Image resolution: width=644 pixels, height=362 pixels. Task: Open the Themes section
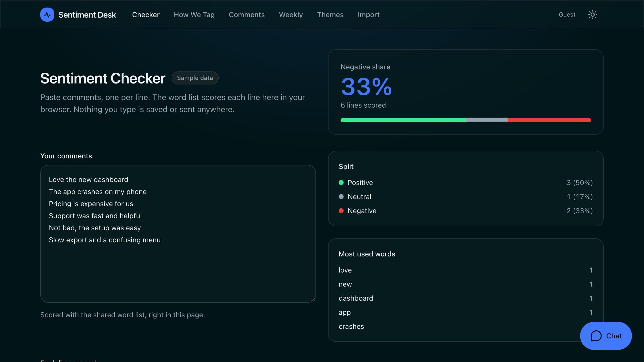tap(330, 15)
